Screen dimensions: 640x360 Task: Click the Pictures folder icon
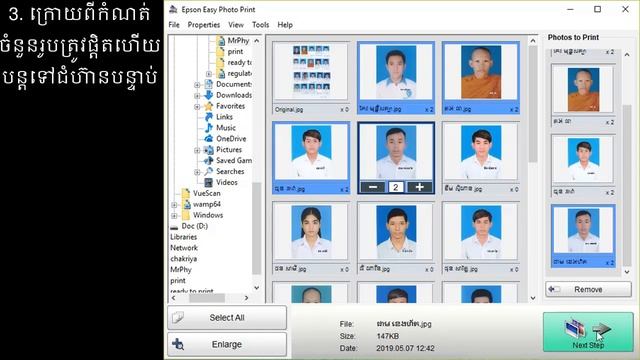coord(209,150)
